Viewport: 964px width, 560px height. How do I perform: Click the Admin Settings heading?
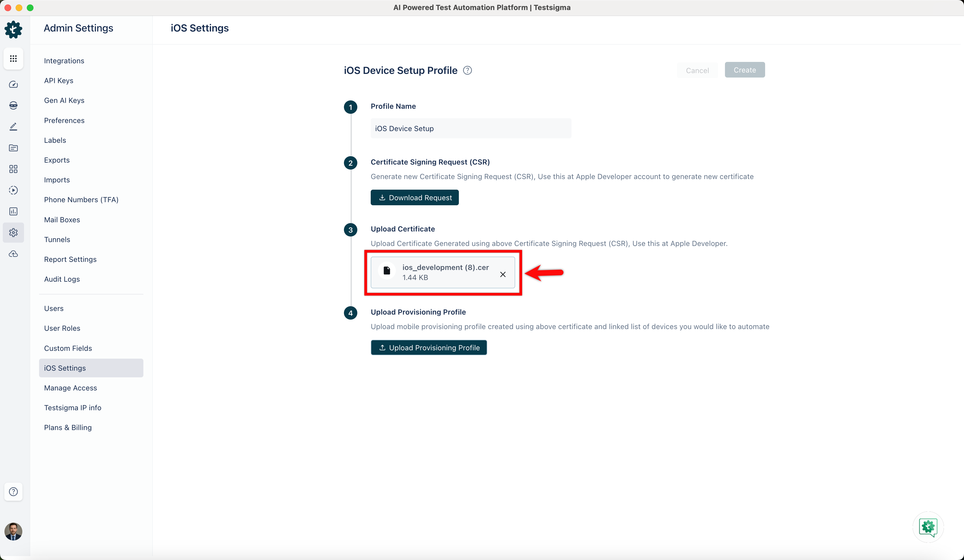tap(78, 28)
